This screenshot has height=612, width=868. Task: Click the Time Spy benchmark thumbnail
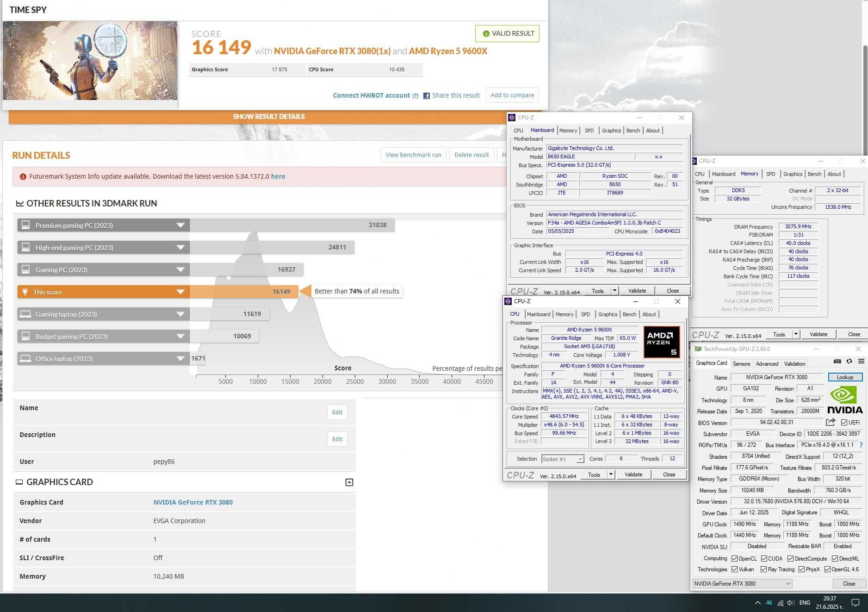(x=90, y=61)
